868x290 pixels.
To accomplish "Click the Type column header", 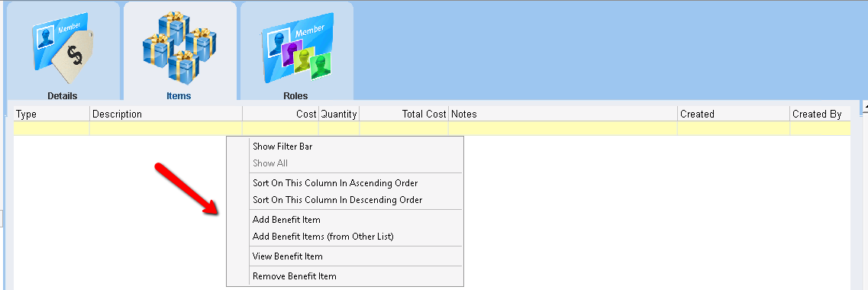I will click(51, 114).
